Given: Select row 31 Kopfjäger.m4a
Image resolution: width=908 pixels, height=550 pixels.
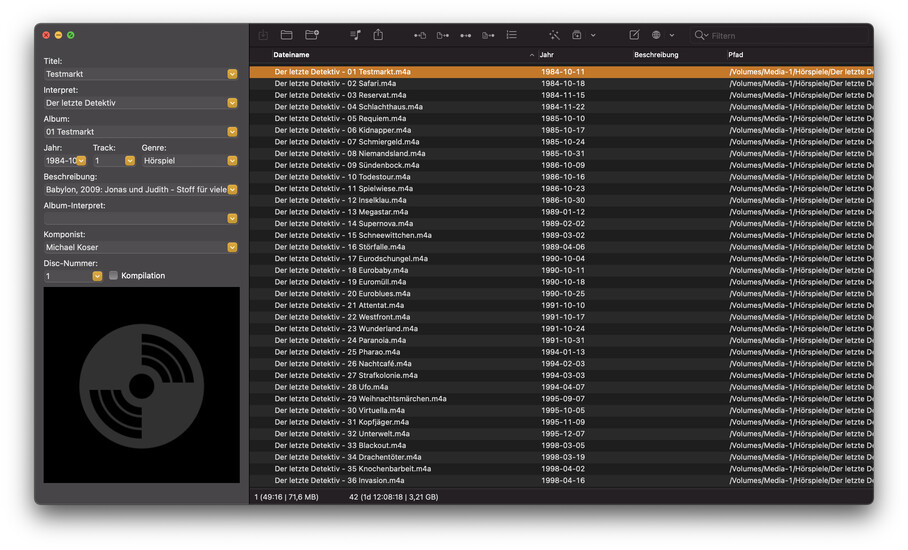Looking at the screenshot, I should 561,422.
